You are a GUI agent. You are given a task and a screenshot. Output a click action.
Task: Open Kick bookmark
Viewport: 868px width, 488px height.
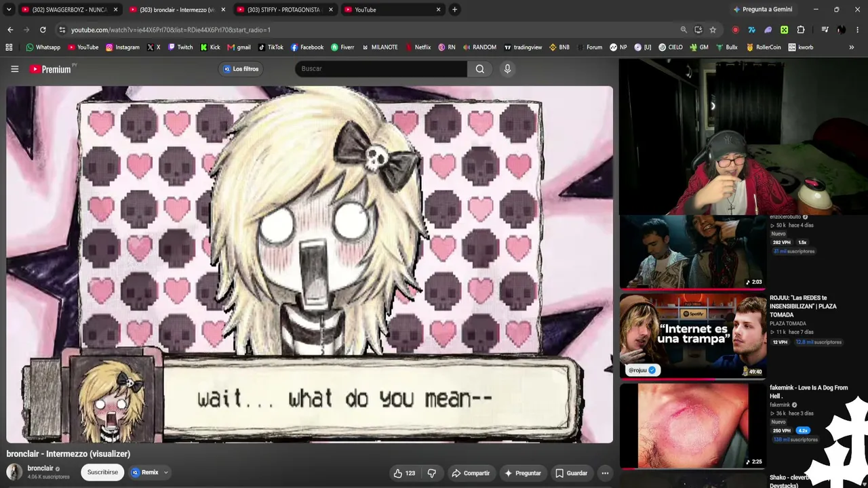pyautogui.click(x=210, y=47)
